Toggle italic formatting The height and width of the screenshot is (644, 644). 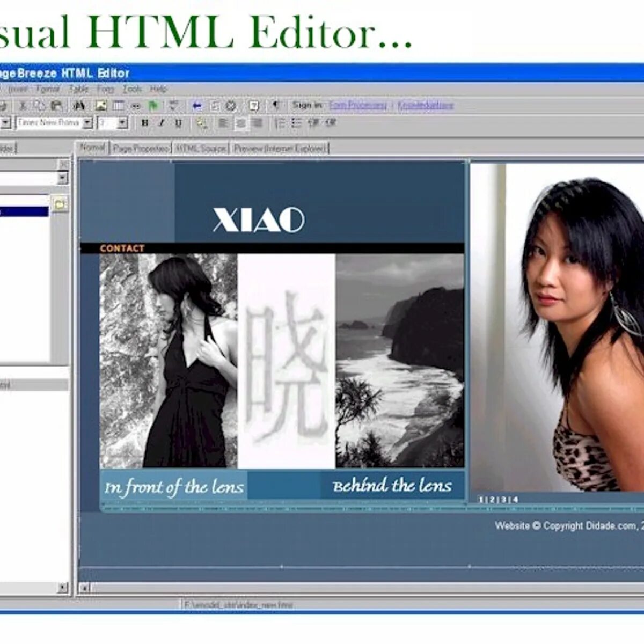[x=161, y=123]
